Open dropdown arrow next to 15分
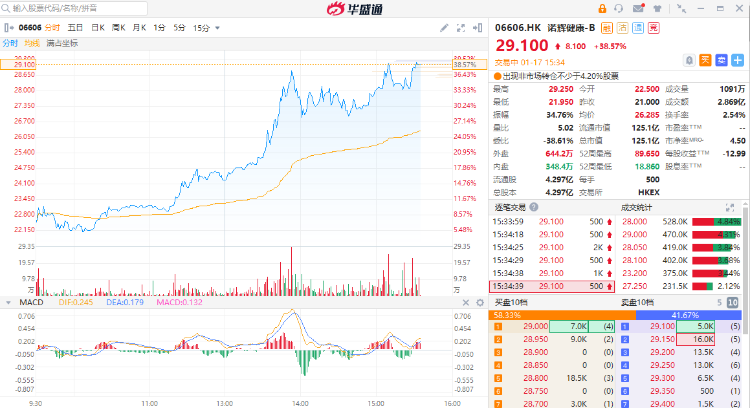750x408 pixels. pyautogui.click(x=219, y=28)
